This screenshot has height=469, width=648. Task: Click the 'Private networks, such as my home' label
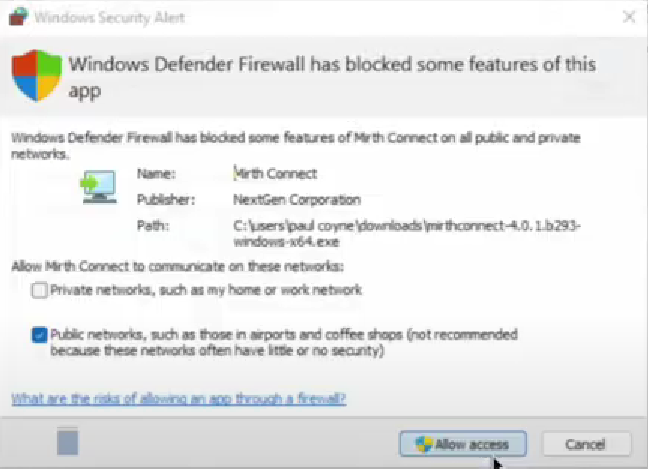(206, 290)
